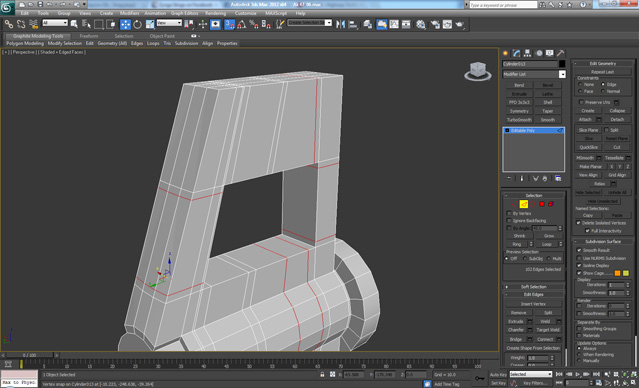Click the Render teapot icon
Image resolution: width=639 pixels, height=388 pixels.
(460, 24)
